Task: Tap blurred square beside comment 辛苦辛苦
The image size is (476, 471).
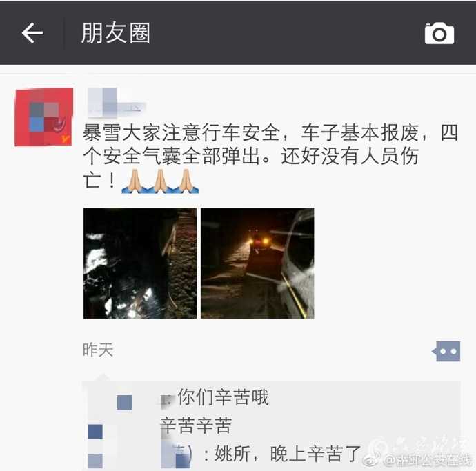Action: [x=95, y=432]
